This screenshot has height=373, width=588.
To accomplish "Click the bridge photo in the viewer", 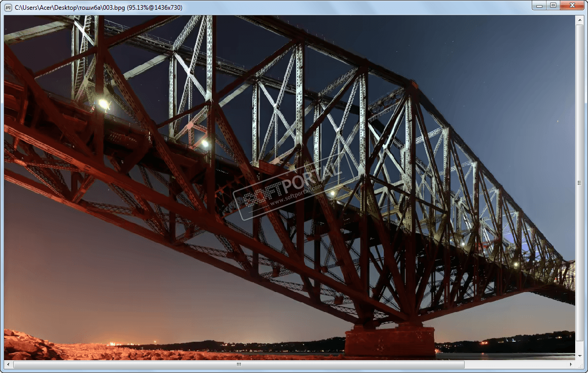I will click(x=290, y=188).
